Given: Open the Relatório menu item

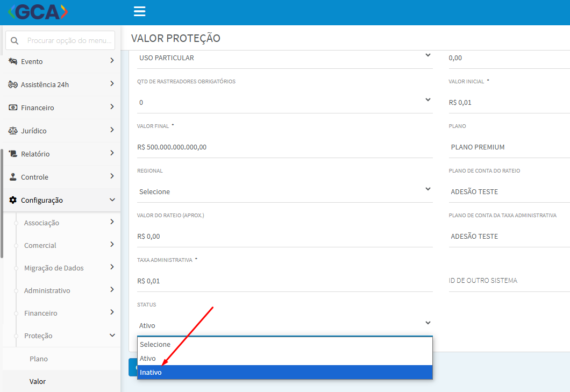Looking at the screenshot, I should pos(62,154).
